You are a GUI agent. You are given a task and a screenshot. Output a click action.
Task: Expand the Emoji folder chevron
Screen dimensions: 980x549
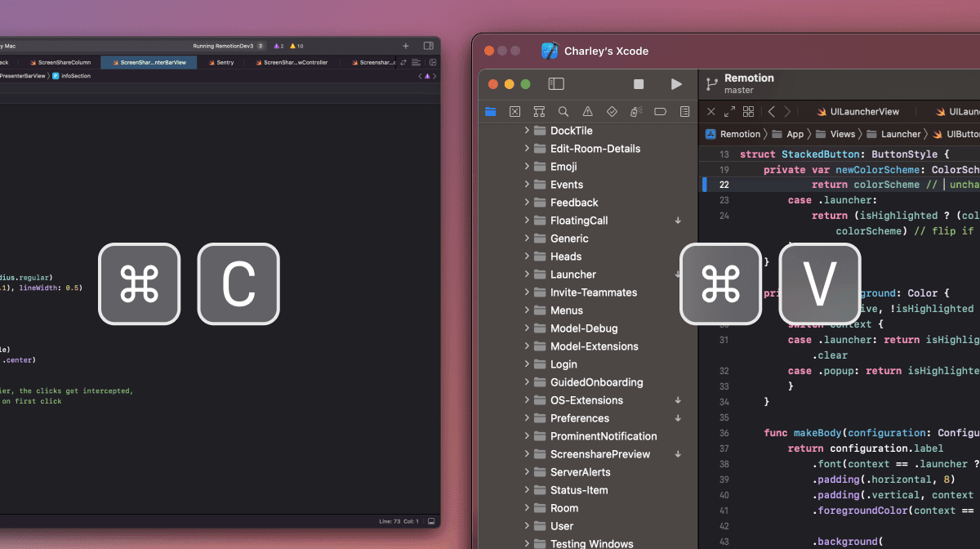(527, 167)
